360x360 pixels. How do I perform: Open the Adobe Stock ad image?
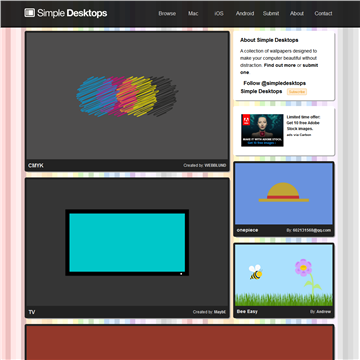262,130
